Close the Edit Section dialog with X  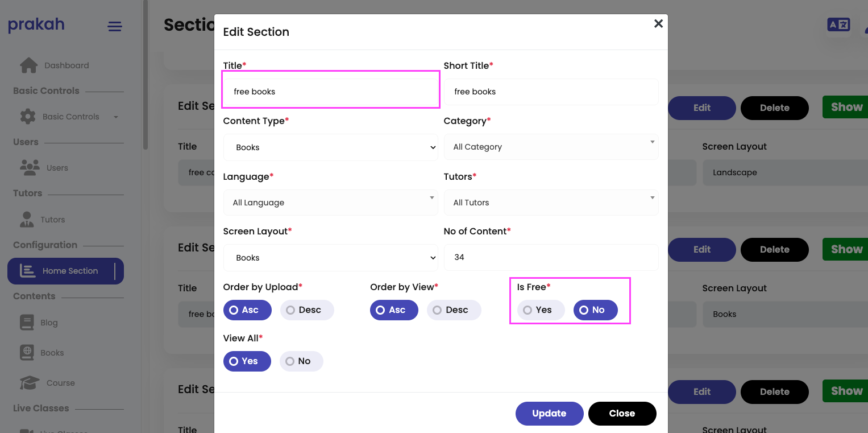[x=658, y=24]
